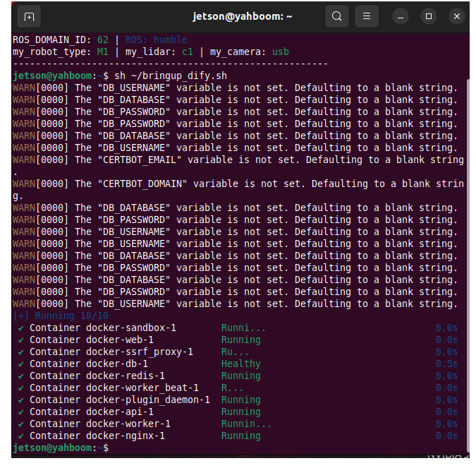Click the docker-sandbox-1 checkmark

click(x=20, y=328)
